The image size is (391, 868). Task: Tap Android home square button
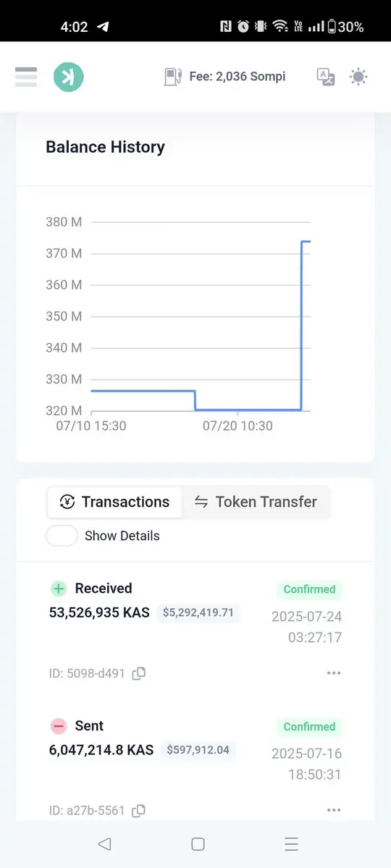tap(198, 843)
